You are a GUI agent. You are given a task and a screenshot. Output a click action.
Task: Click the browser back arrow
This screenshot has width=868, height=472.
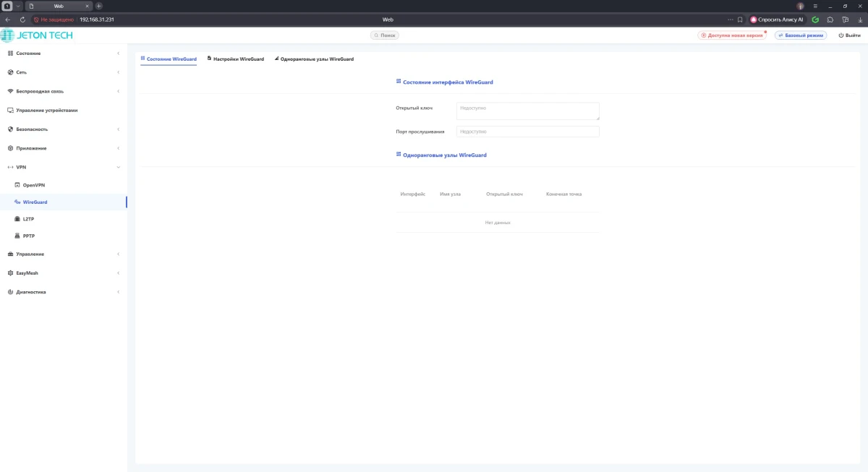[x=8, y=20]
